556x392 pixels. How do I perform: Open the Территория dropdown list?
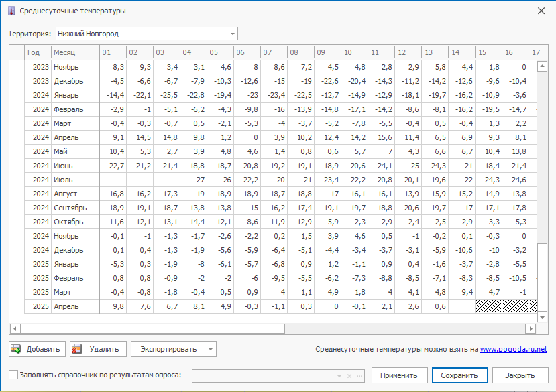[x=232, y=34]
